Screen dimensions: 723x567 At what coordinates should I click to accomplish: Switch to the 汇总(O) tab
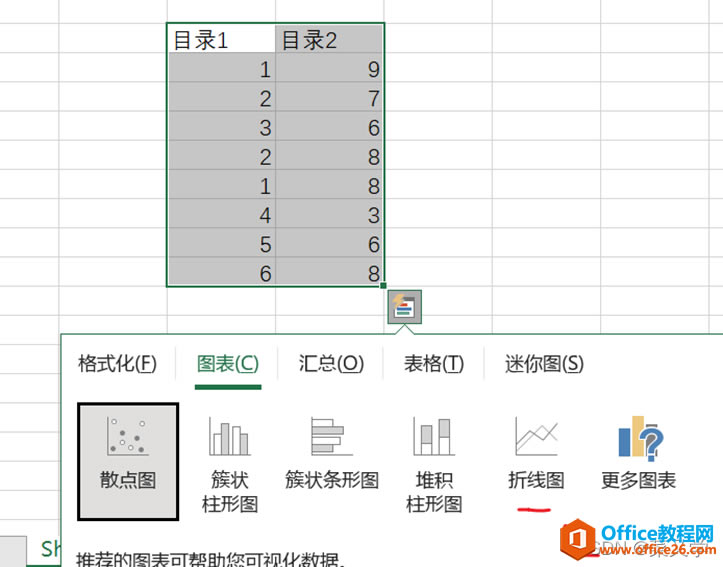point(331,364)
